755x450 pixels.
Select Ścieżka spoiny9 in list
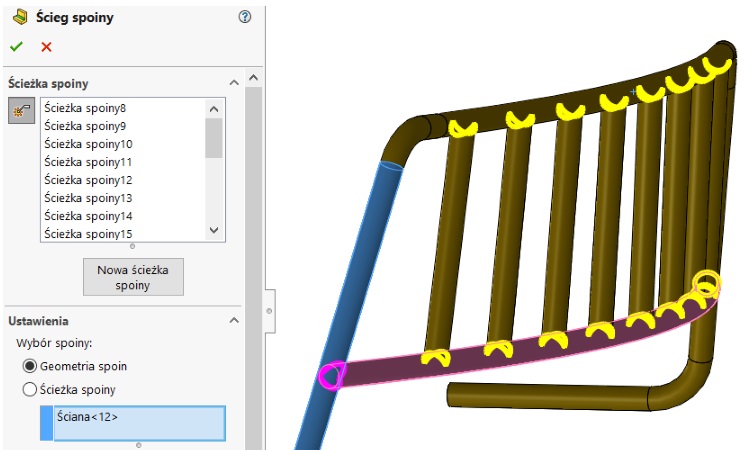coord(85,126)
